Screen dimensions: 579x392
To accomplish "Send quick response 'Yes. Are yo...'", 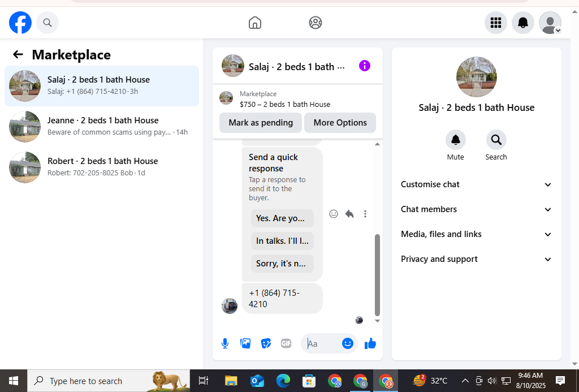I will point(282,218).
